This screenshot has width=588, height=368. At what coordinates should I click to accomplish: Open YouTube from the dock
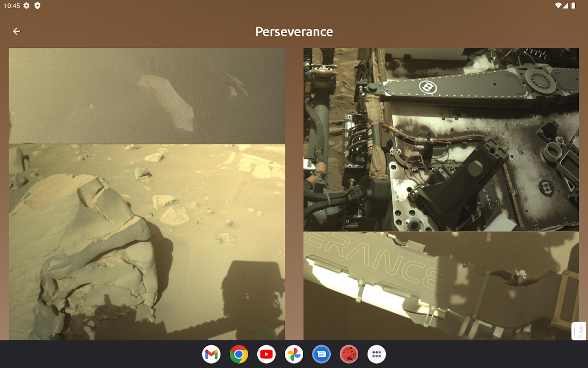(x=266, y=354)
